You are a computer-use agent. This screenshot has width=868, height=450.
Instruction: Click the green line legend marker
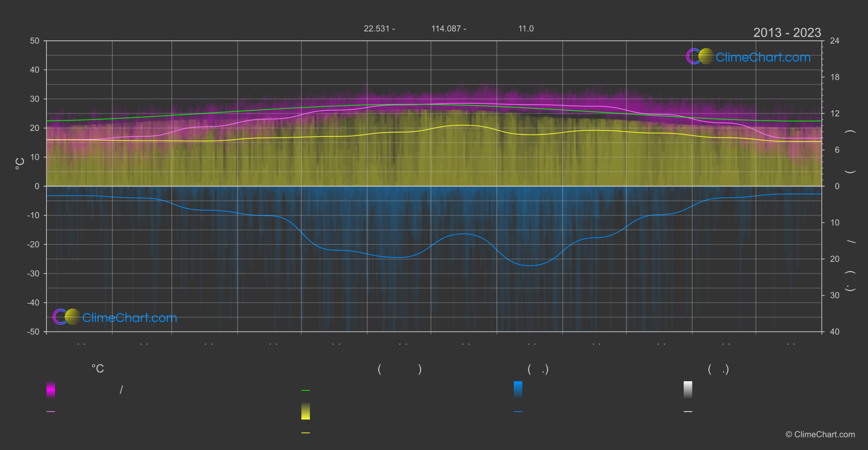point(306,390)
